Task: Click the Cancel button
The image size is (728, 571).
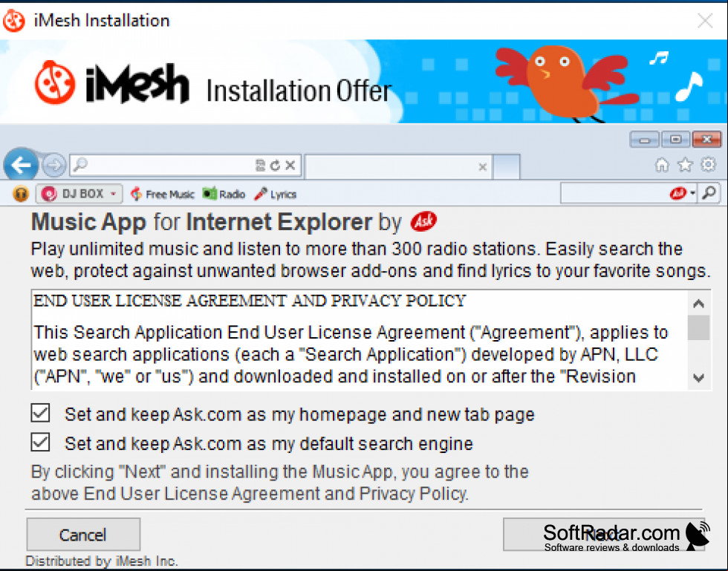Action: [83, 535]
